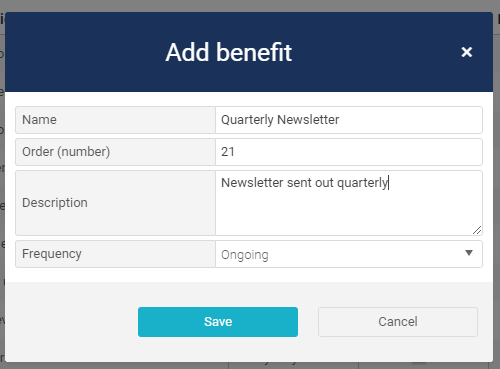
Task: Click the text Newsletter sent out quarterly
Action: (x=305, y=183)
